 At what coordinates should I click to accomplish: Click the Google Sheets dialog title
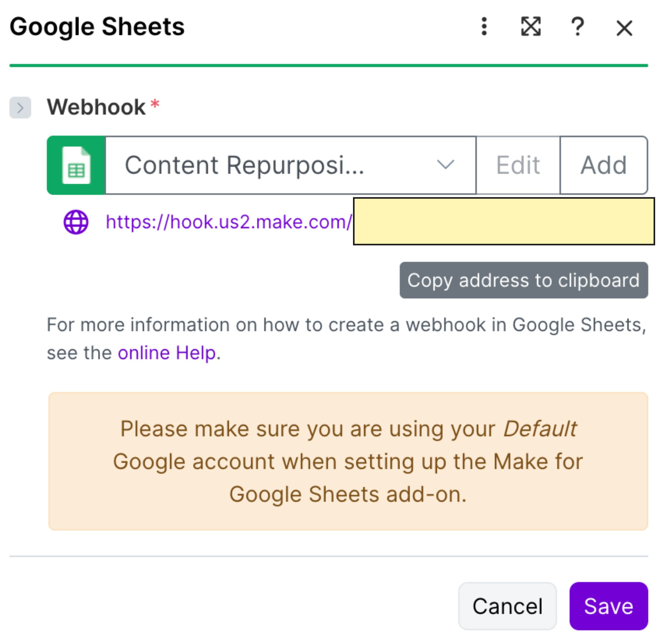click(97, 27)
